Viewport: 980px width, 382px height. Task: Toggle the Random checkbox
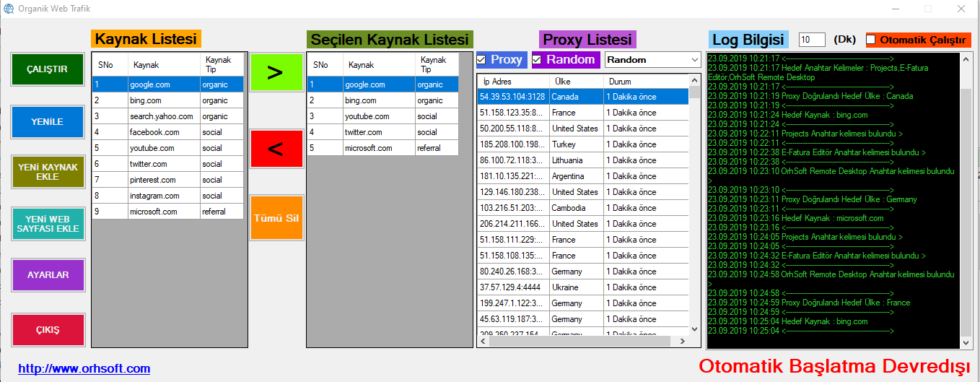point(537,60)
